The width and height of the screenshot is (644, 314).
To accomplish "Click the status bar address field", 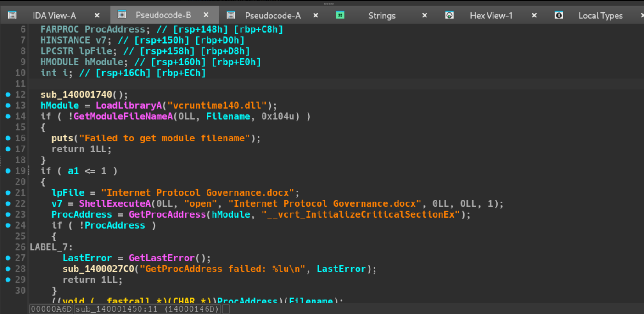I will click(x=51, y=309).
